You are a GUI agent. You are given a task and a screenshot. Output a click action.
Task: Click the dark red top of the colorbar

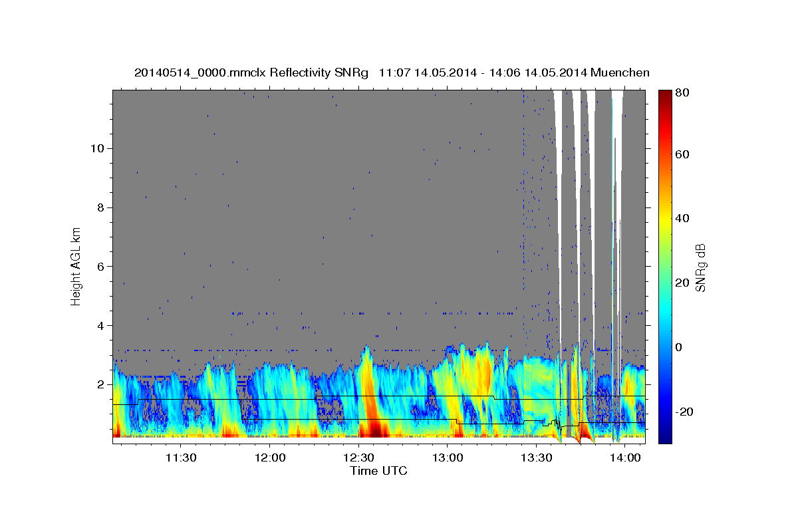664,97
